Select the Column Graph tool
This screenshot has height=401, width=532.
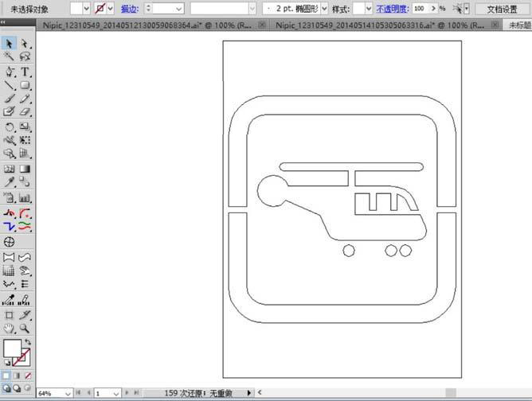click(25, 197)
